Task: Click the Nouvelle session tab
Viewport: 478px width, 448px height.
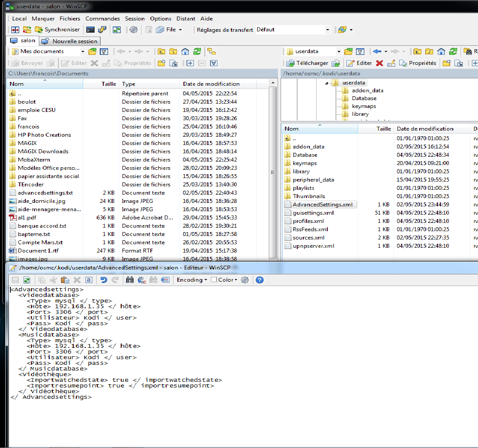Action: 70,41
